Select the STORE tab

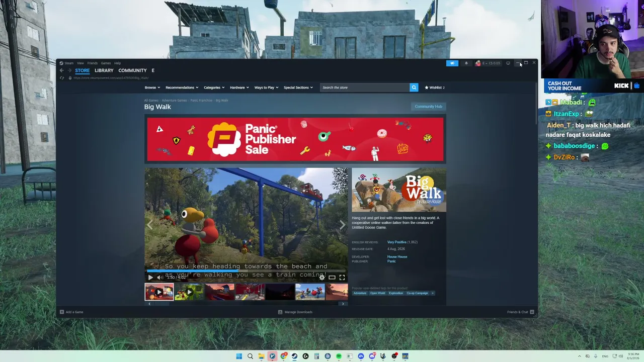pos(82,70)
